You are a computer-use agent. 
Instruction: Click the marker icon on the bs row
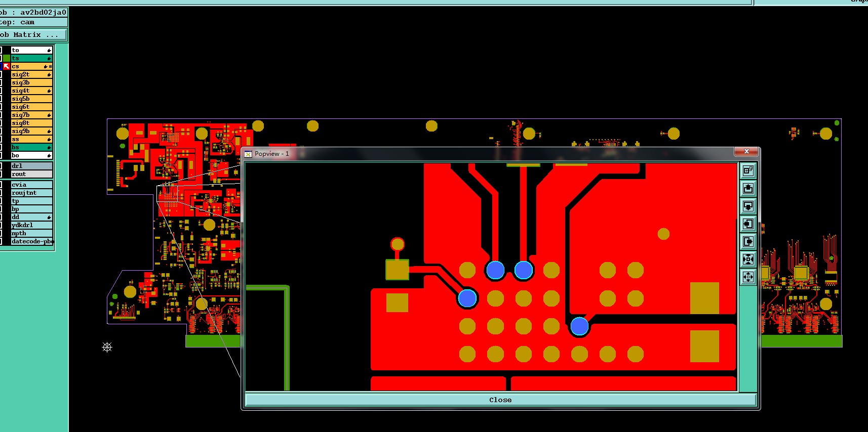[49, 147]
